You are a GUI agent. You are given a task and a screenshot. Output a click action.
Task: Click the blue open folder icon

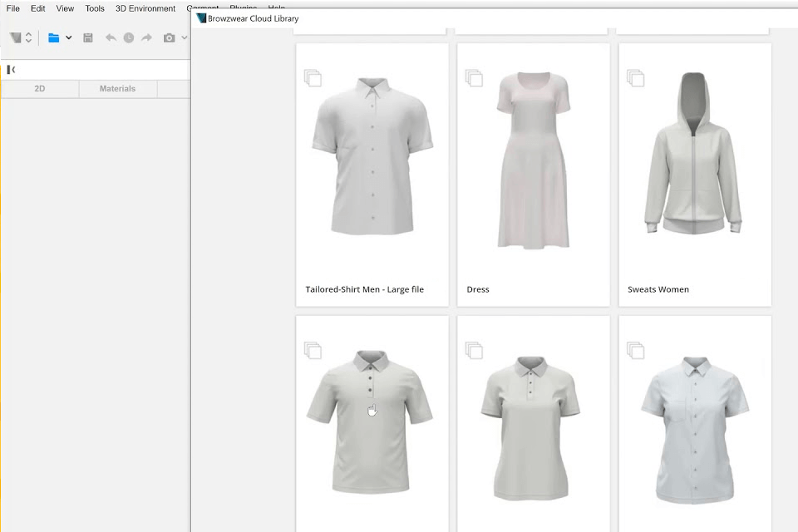pos(53,37)
